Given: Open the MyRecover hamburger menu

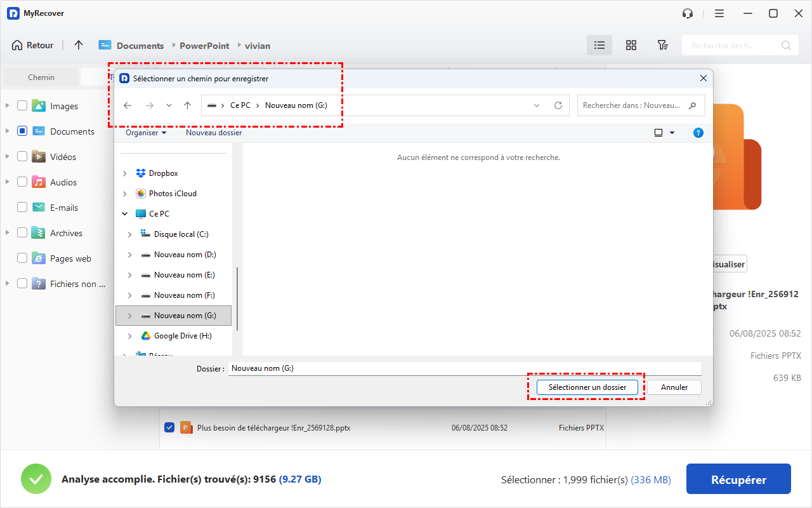Looking at the screenshot, I should [719, 13].
